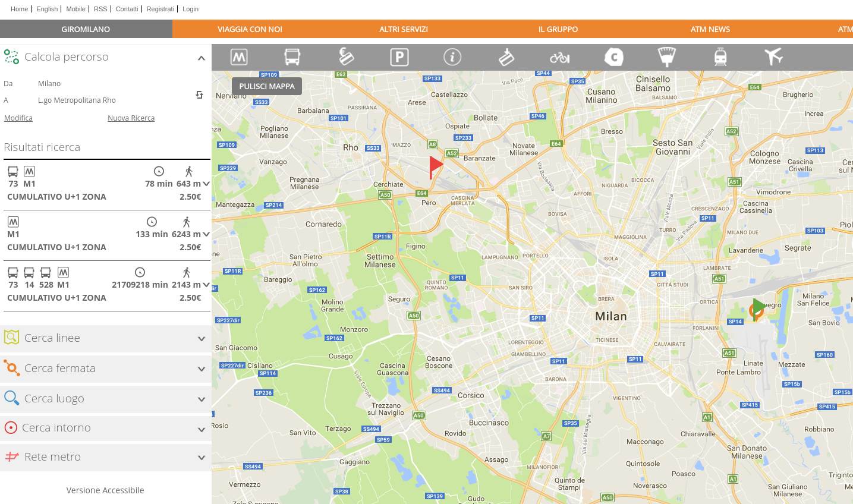Viewport: 853px width, 504px height.
Task: Switch language to English
Action: pos(47,9)
